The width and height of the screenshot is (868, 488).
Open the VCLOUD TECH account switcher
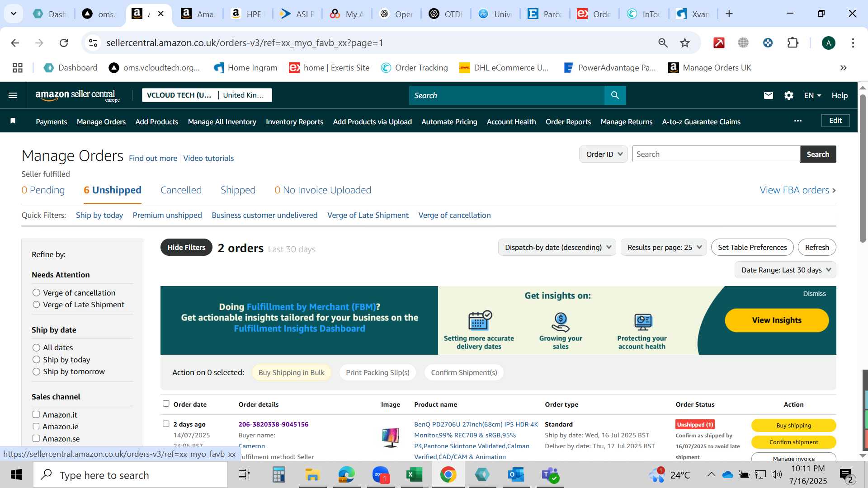click(207, 95)
